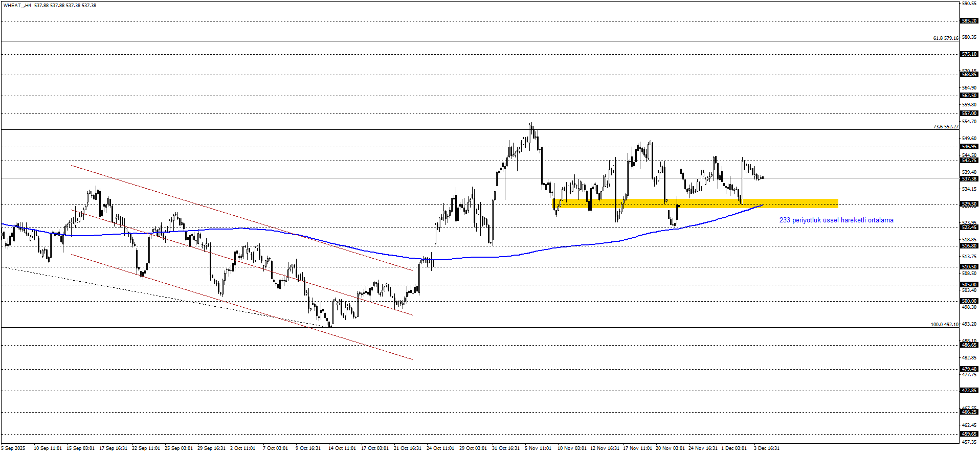Click the 5 Sep 2025 date label
The width and height of the screenshot is (980, 454).
pyautogui.click(x=13, y=448)
